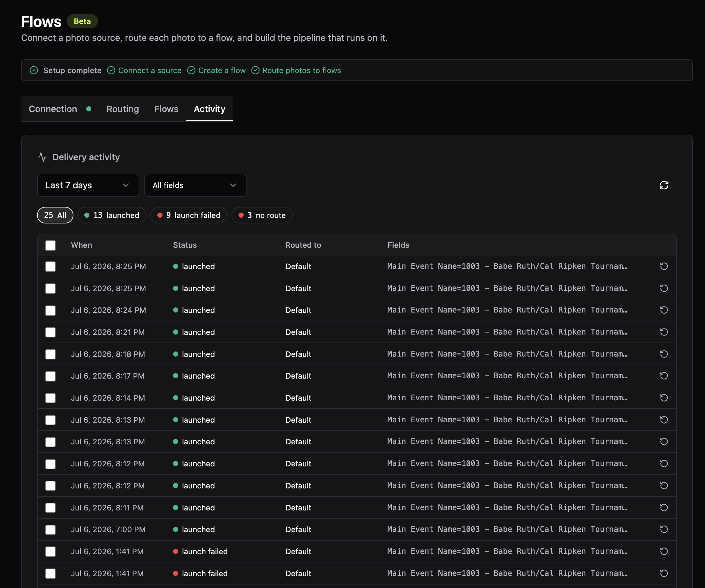This screenshot has height=588, width=705.
Task: Retry the 8:21 PM launched delivery
Action: pyautogui.click(x=664, y=332)
